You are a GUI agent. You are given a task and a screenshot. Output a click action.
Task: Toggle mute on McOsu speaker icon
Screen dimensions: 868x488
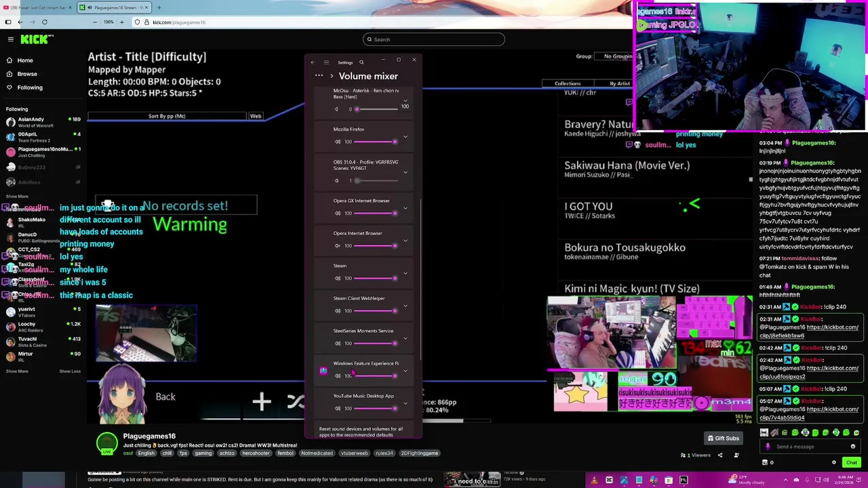tap(336, 109)
